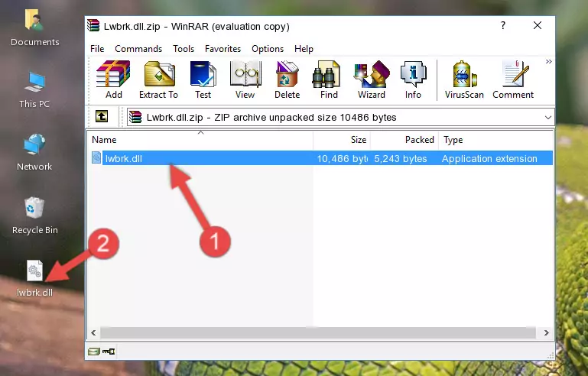Open the Commands menu
Image resolution: width=588 pixels, height=376 pixels.
tap(138, 49)
